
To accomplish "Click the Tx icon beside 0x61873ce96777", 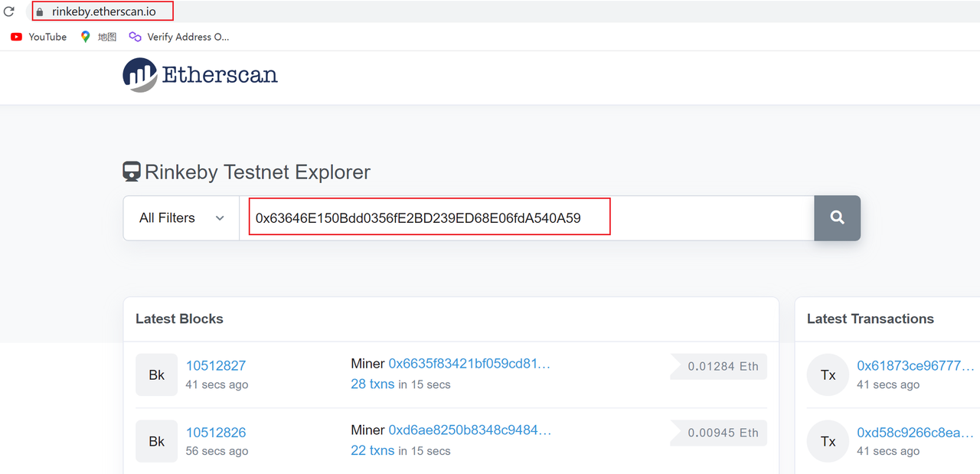I will tap(828, 374).
